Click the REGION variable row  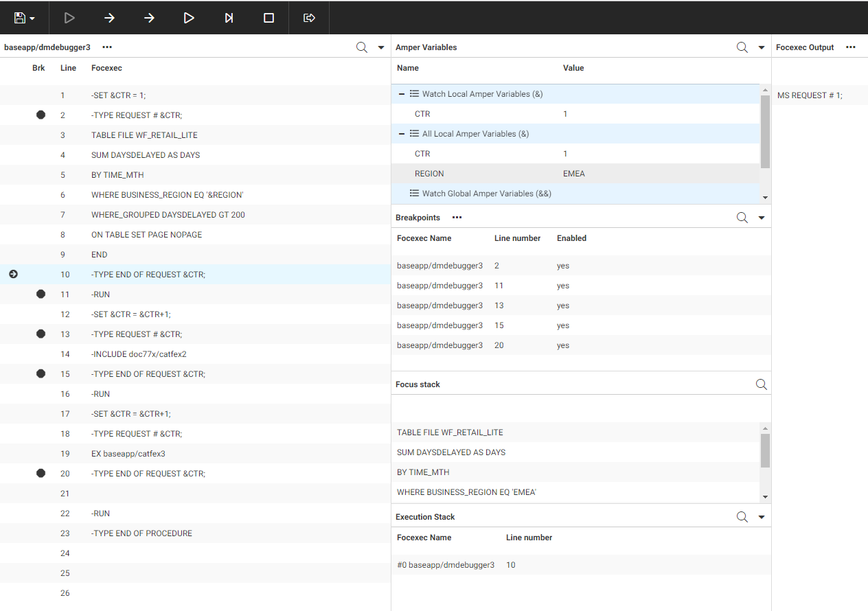click(x=481, y=174)
